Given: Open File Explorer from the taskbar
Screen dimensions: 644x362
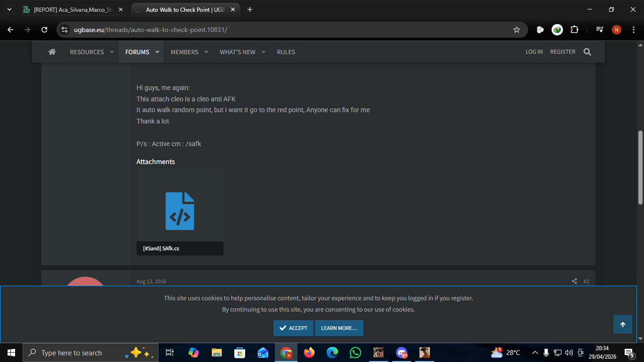Looking at the screenshot, I should point(216,353).
